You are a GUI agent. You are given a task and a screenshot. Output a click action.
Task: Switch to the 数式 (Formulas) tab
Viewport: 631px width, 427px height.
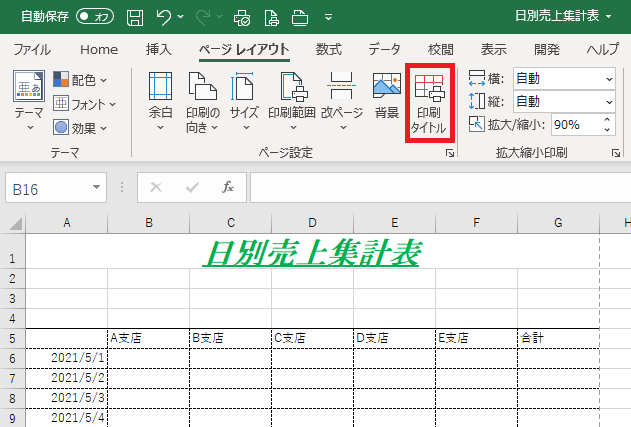329,49
